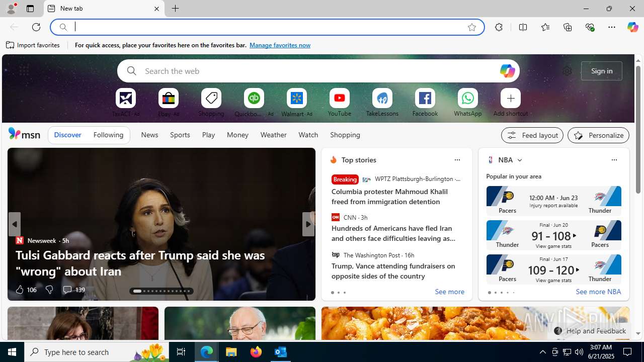Open File Explorer in taskbar
644x362 pixels.
(231, 352)
